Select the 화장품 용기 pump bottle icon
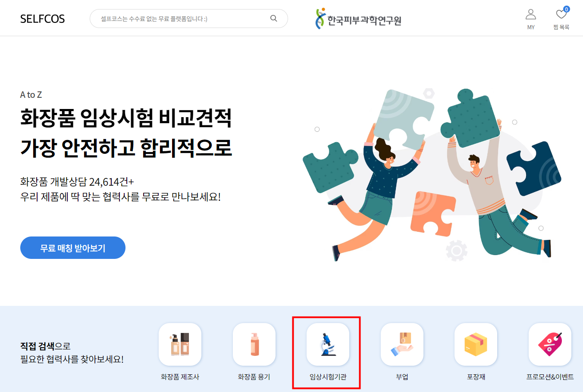Image resolution: width=583 pixels, height=392 pixels. (x=254, y=344)
